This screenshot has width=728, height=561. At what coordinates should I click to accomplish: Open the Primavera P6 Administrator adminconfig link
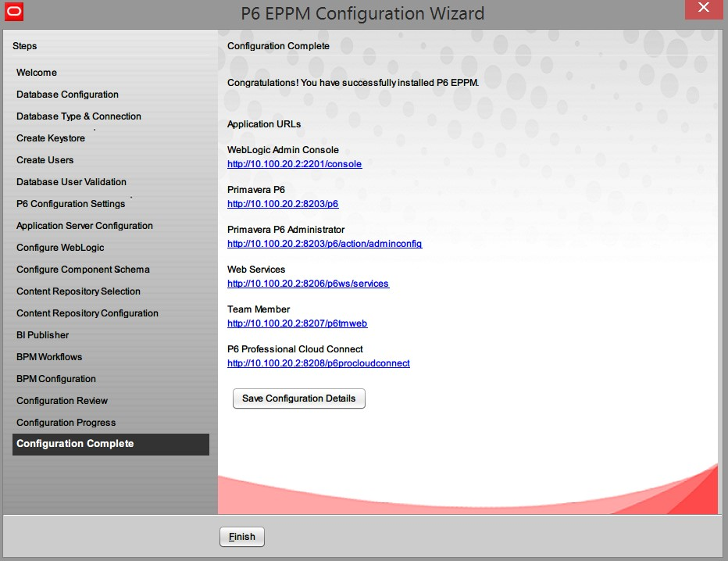324,244
